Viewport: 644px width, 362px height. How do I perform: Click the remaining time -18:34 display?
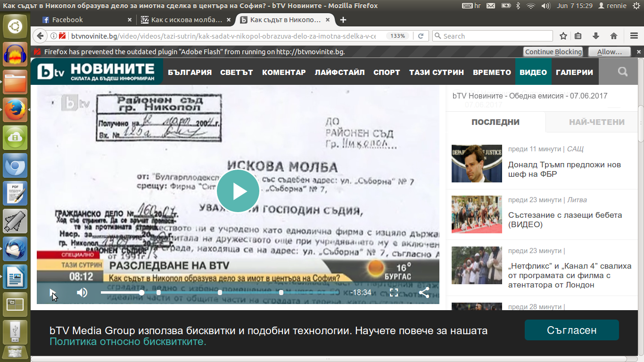coord(361,293)
